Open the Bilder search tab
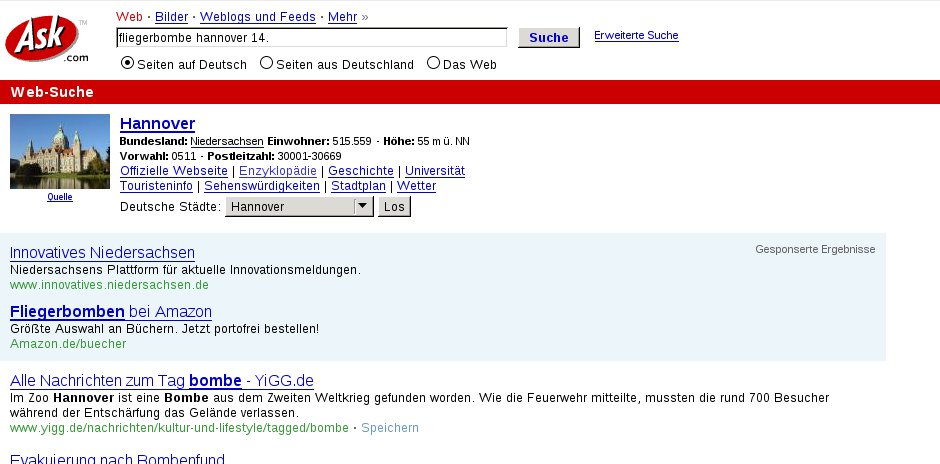This screenshot has width=940, height=464. [171, 17]
